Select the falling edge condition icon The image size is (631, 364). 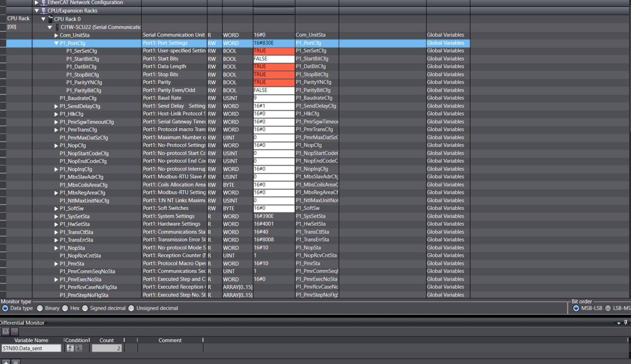pos(79,348)
